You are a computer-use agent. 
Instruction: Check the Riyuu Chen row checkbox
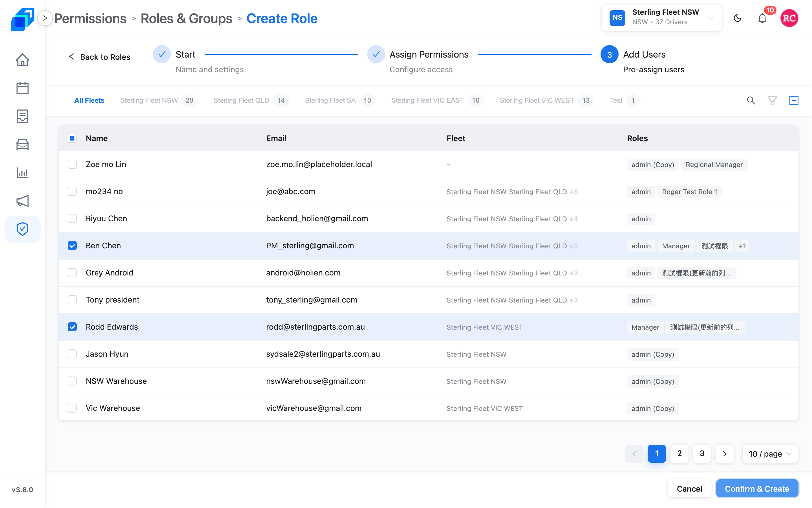coord(72,218)
